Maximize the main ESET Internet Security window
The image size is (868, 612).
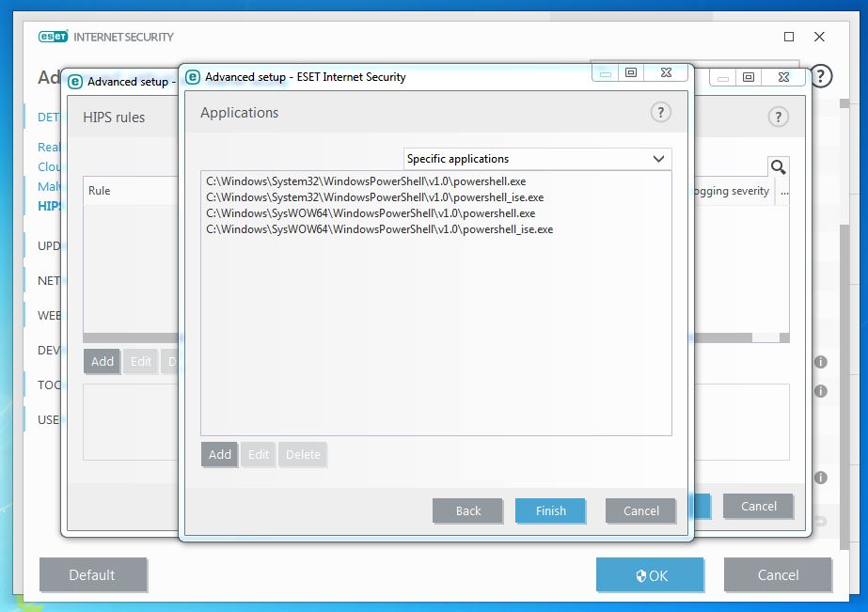pyautogui.click(x=789, y=37)
